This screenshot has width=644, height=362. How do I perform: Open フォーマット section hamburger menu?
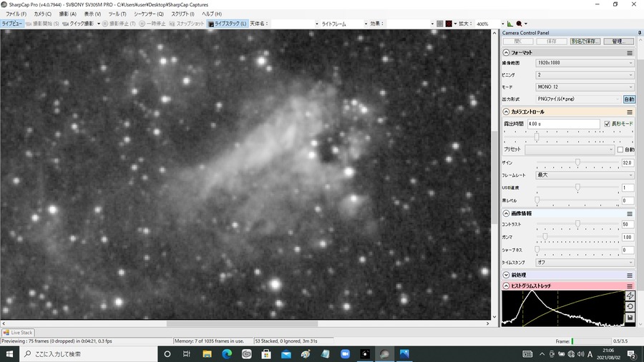(x=630, y=53)
